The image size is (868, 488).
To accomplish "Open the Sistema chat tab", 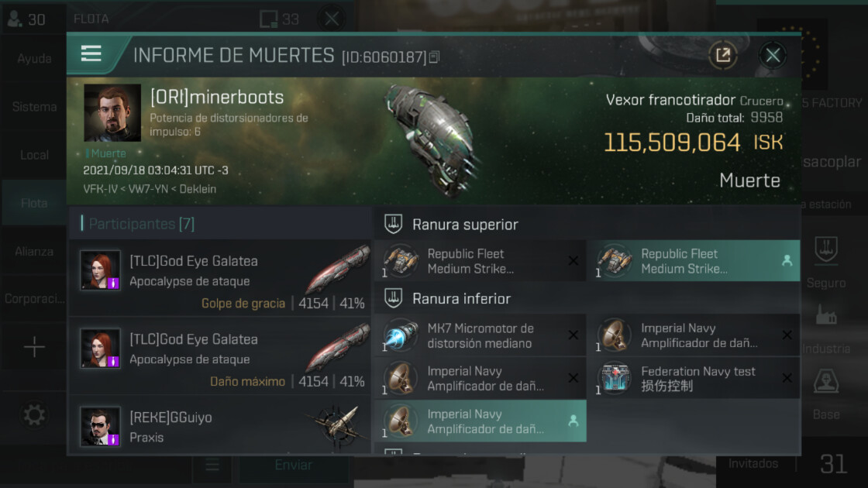I will 34,107.
